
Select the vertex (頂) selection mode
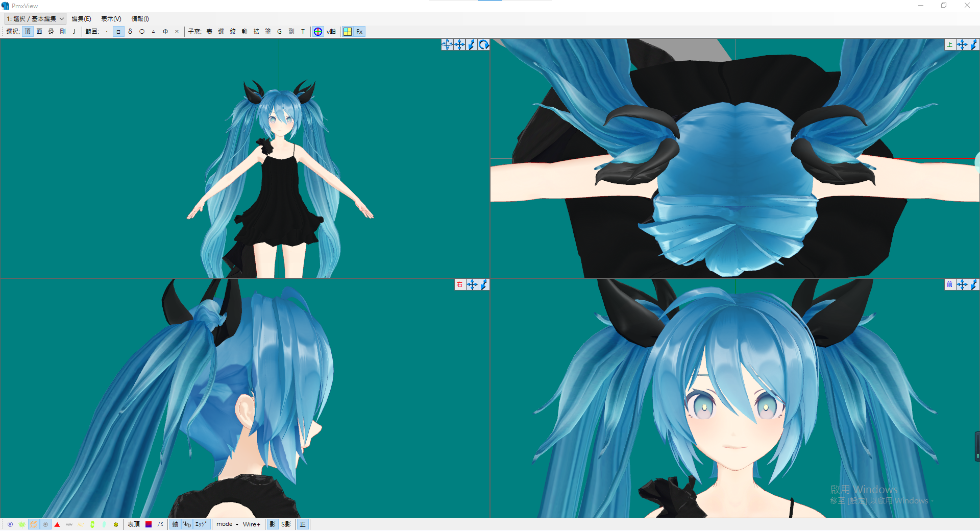(28, 31)
